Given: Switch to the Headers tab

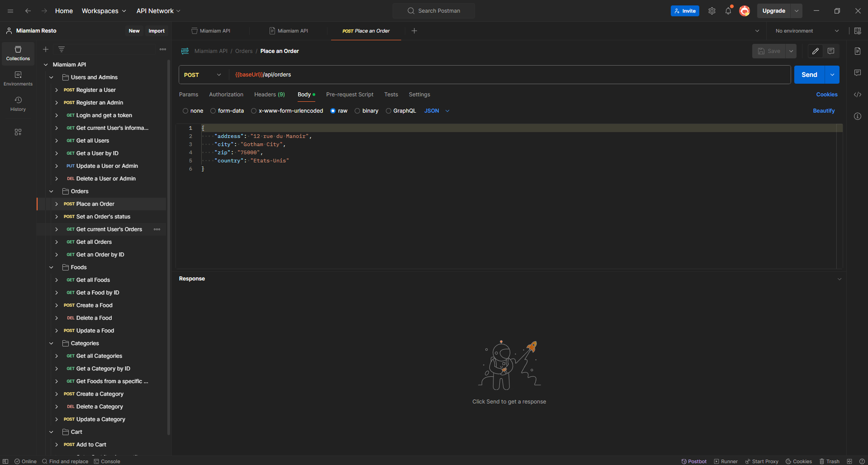Looking at the screenshot, I should click(x=270, y=95).
